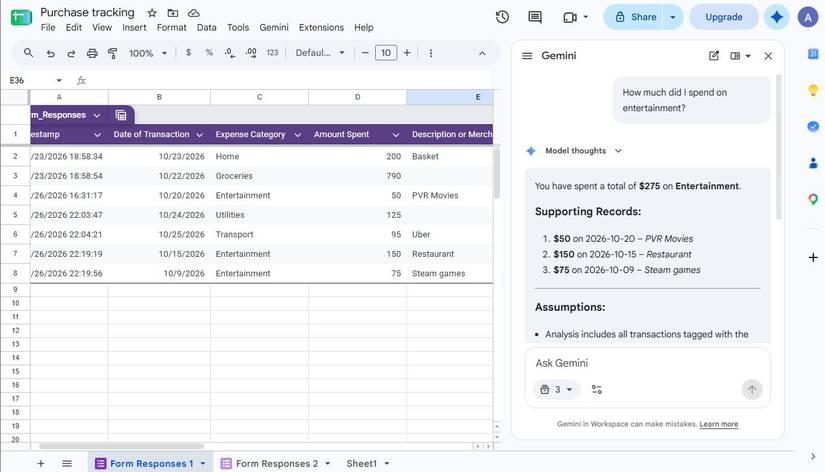Send the Gemini prompt arrow
The width and height of the screenshot is (825, 472).
752,389
